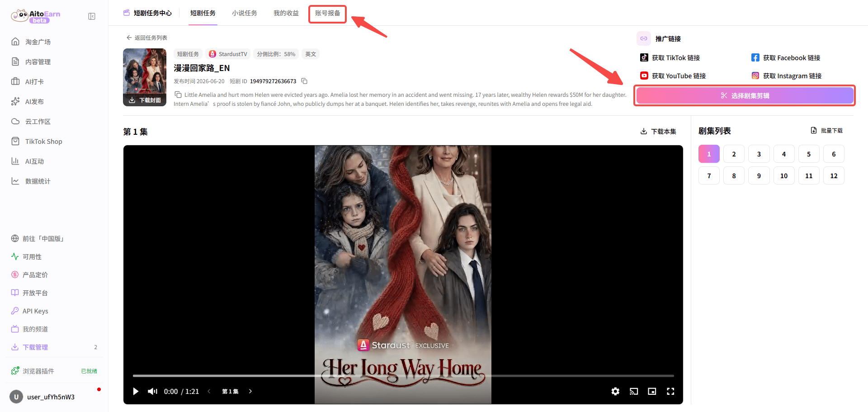Play the episode video
The height and width of the screenshot is (412, 868).
click(x=136, y=391)
